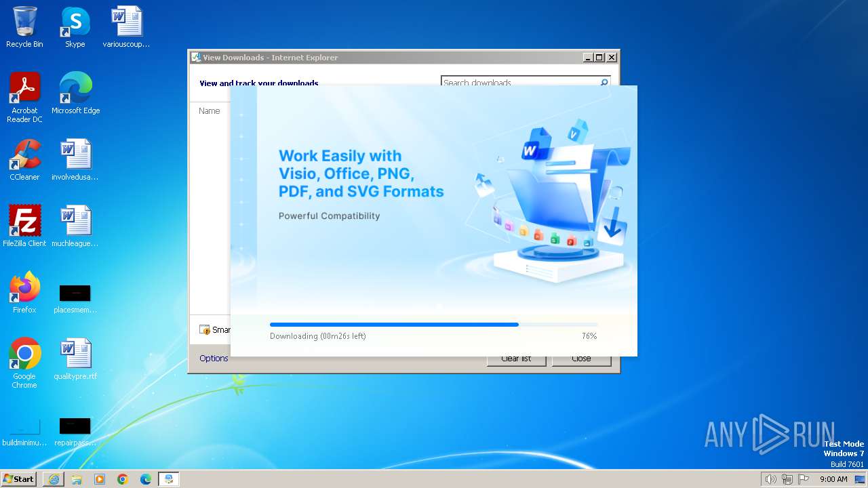
Task: Open qualitypre.rtf document icon
Action: coord(75,359)
